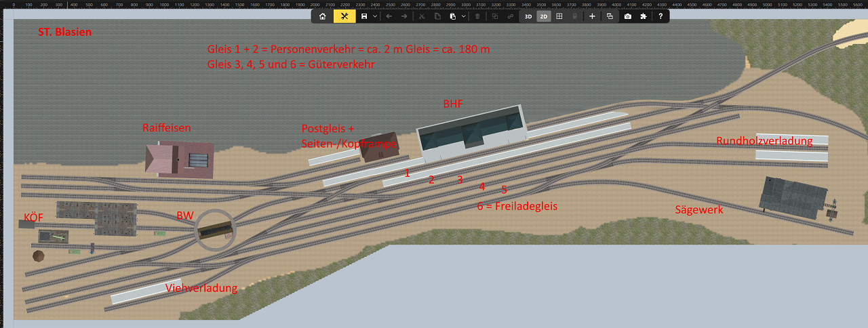
Task: Open the windows layout icon
Action: [610, 16]
